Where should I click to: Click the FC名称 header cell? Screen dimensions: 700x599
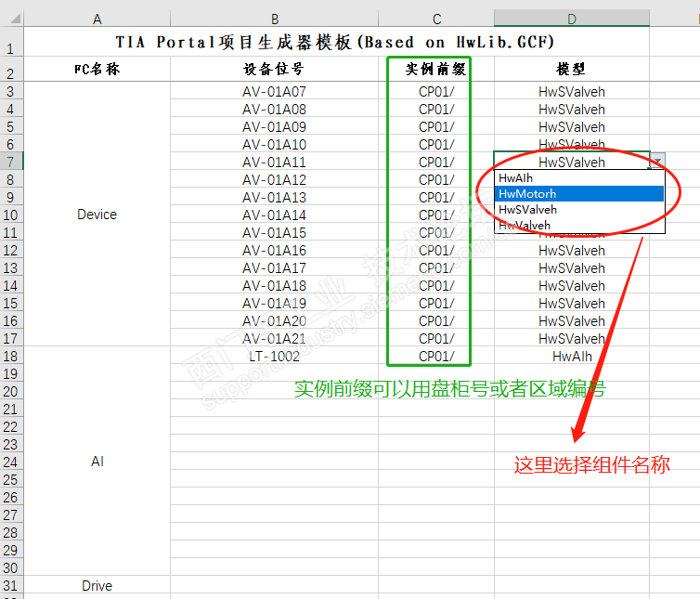tap(97, 69)
